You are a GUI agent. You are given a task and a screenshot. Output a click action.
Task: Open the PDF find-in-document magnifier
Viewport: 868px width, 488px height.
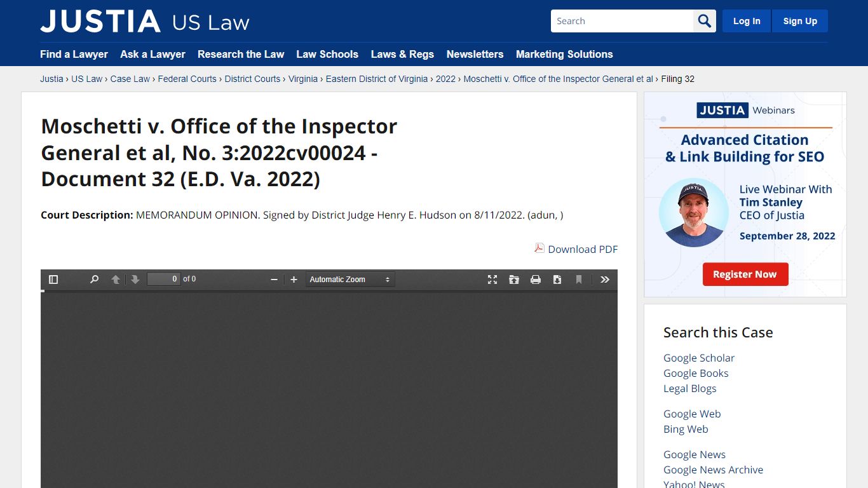pyautogui.click(x=94, y=280)
